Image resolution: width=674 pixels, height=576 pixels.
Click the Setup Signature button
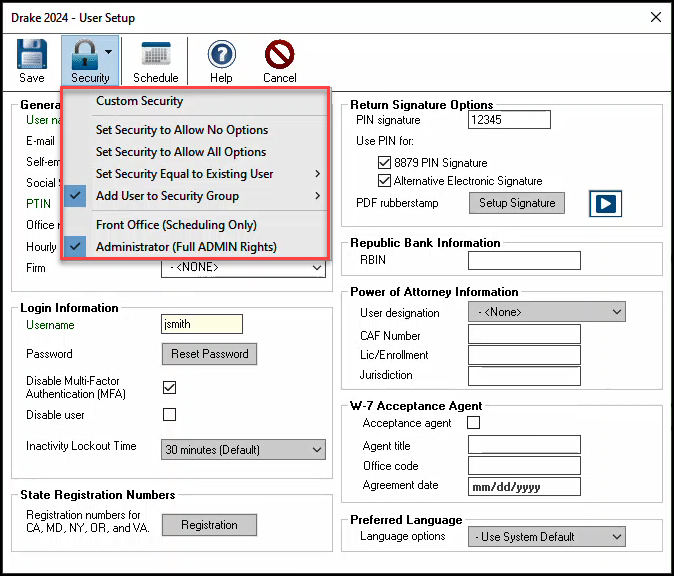[517, 203]
